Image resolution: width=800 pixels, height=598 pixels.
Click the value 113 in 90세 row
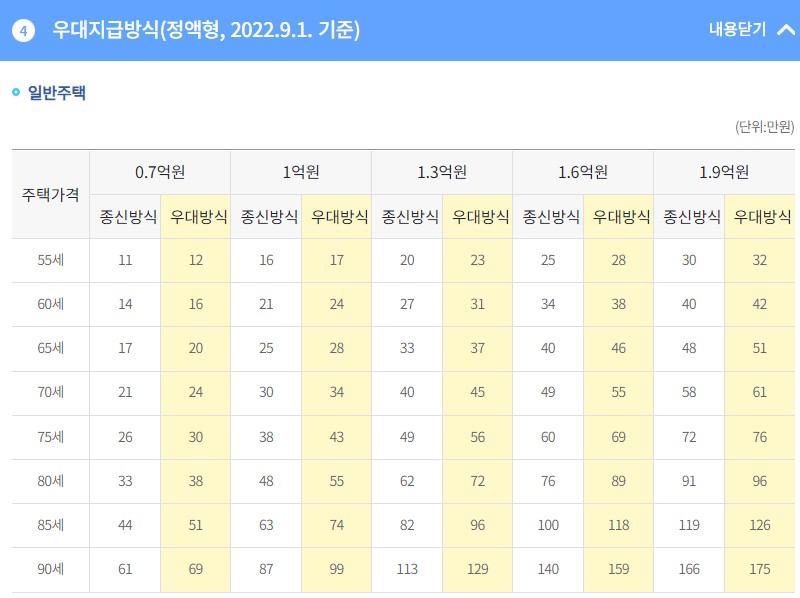pyautogui.click(x=407, y=569)
